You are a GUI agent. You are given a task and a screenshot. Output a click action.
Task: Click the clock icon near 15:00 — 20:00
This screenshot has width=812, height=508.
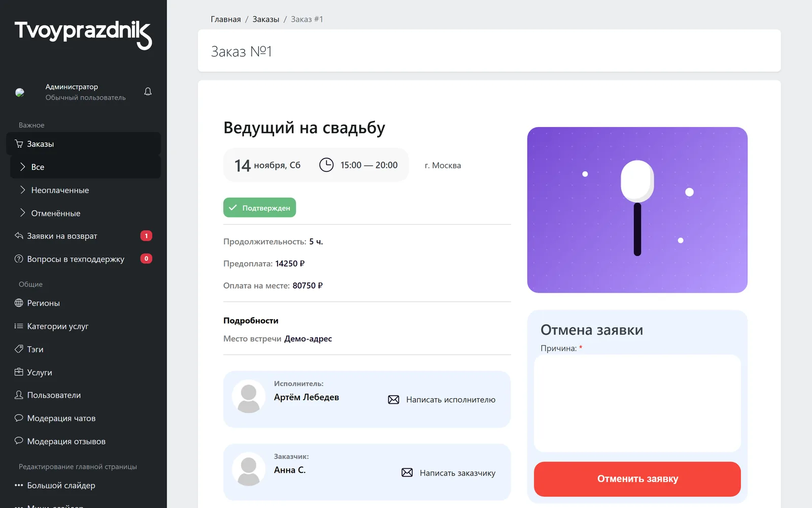(326, 165)
